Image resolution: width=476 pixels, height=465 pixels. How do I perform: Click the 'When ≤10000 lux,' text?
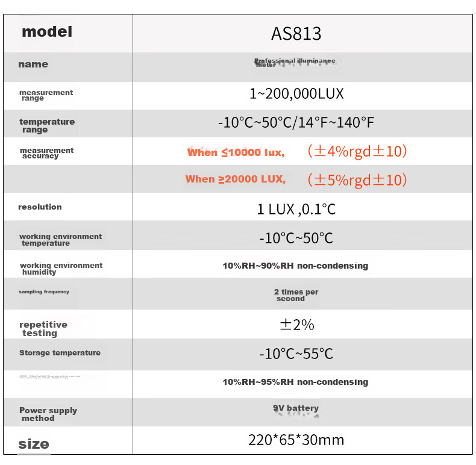click(236, 152)
